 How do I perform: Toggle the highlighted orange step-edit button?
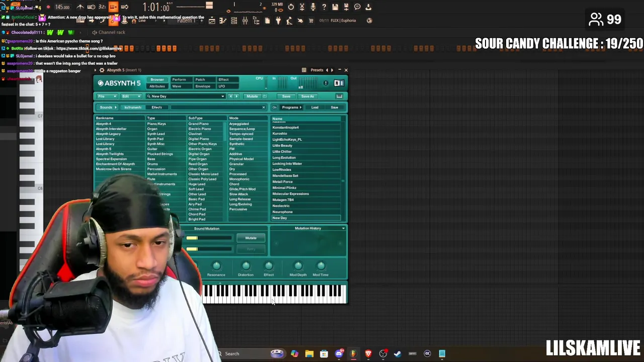[113, 7]
